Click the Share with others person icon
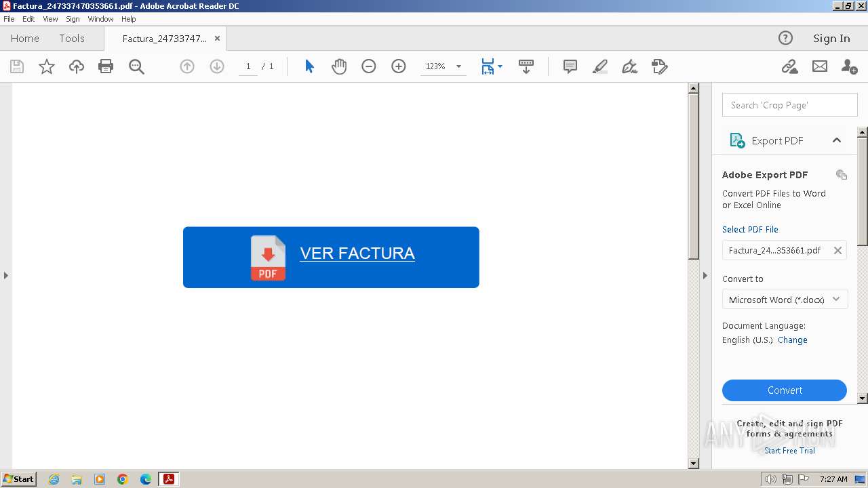The image size is (868, 488). point(849,66)
